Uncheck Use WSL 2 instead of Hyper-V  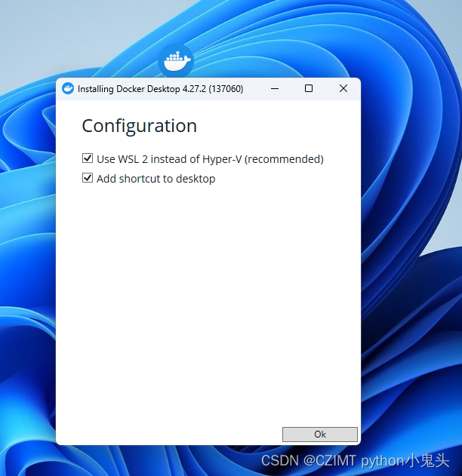[x=88, y=158]
